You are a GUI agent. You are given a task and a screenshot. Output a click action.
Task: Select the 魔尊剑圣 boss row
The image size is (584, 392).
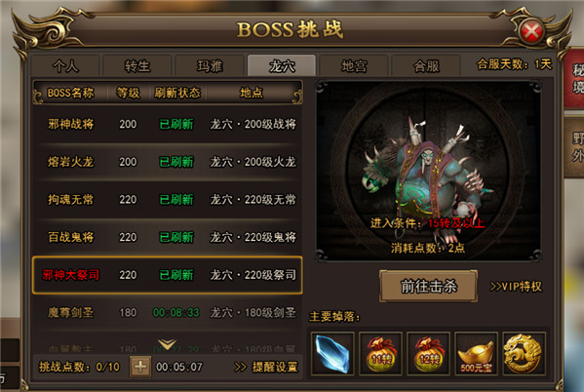coord(168,312)
